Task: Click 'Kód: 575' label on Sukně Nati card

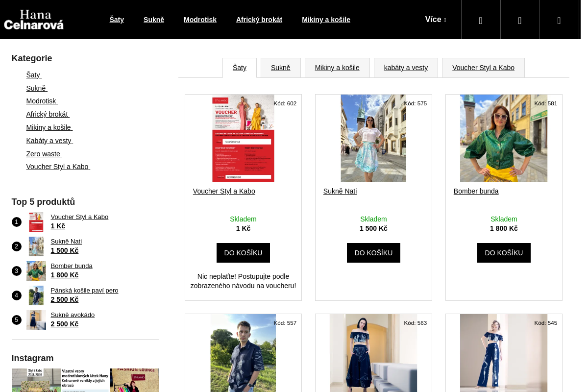Action: pyautogui.click(x=416, y=103)
